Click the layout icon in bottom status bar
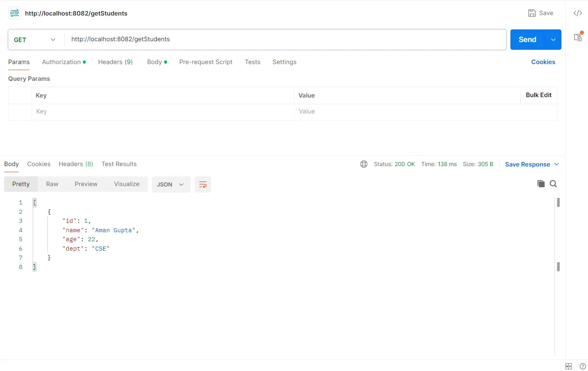The image size is (588, 371). click(x=568, y=366)
